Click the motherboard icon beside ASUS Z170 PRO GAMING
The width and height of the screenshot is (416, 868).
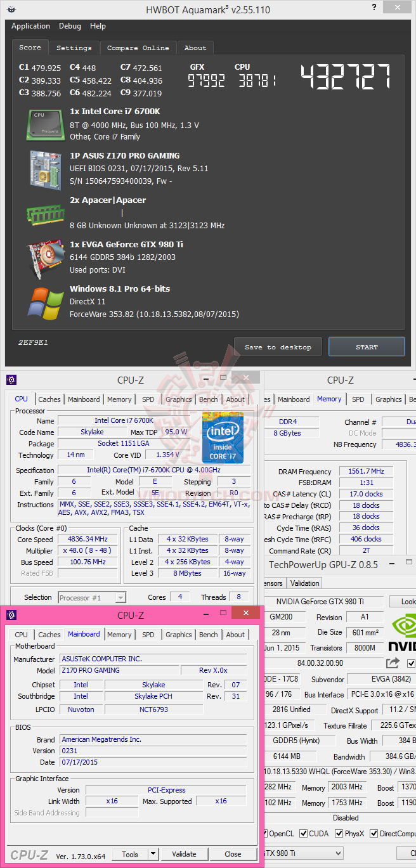coord(45,169)
